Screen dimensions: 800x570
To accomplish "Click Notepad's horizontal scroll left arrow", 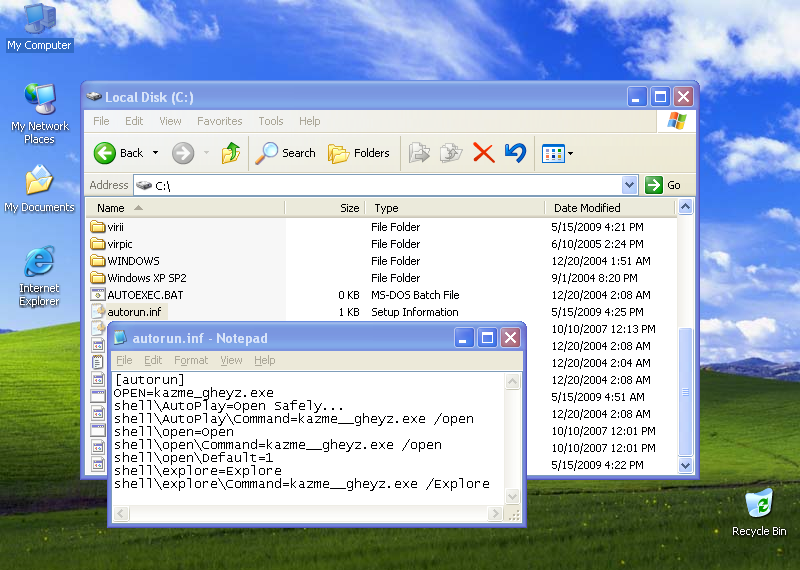I will point(121,513).
